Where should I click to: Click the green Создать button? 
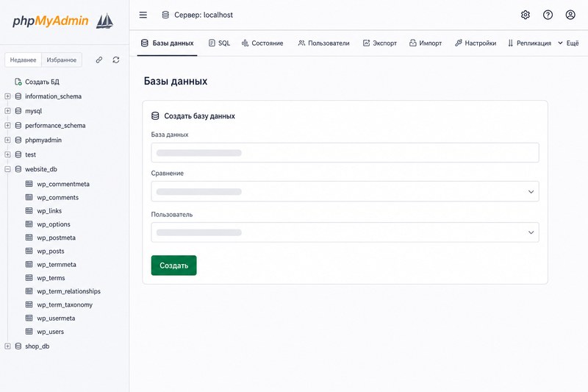(x=173, y=266)
